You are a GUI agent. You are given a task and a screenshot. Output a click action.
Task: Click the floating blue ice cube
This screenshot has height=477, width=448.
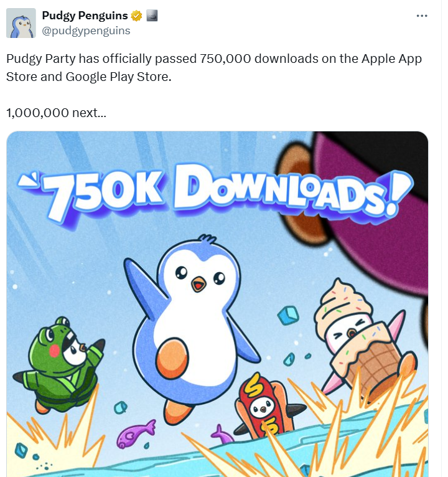point(288,315)
